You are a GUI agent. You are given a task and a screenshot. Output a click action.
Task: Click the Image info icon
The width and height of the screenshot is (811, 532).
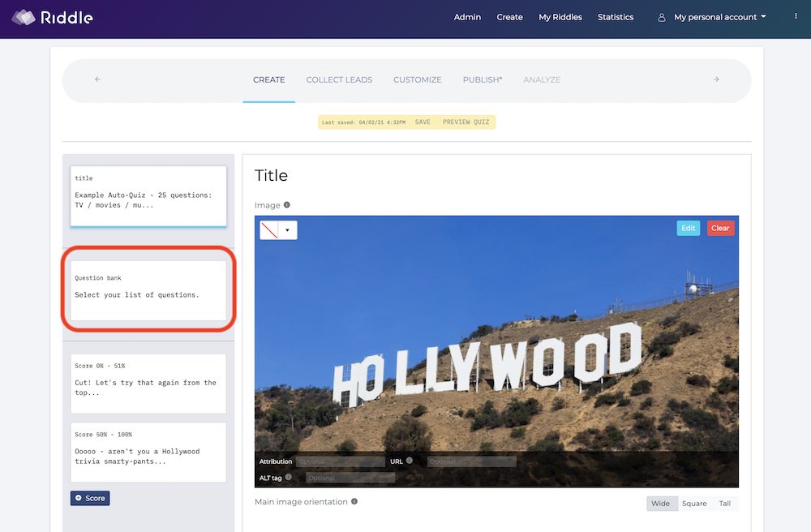click(x=286, y=204)
